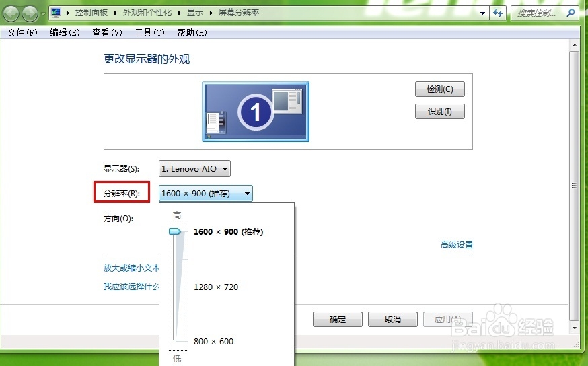Click the address bar refresh button

pyautogui.click(x=498, y=13)
